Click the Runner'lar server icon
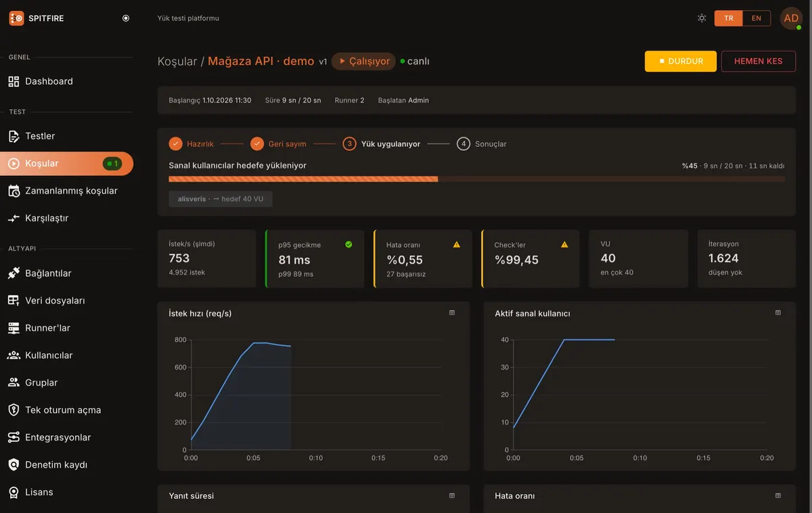 point(14,328)
